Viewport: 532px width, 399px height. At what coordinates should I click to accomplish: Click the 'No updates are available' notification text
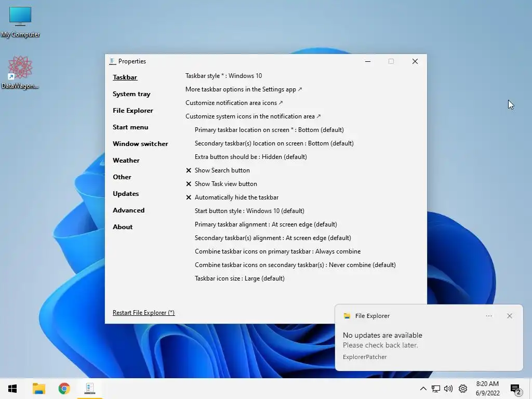(x=382, y=335)
